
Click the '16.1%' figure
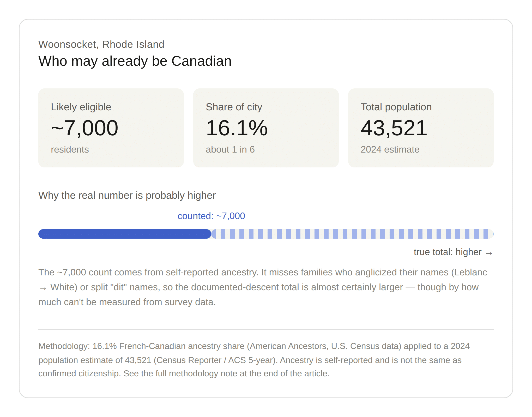click(237, 128)
